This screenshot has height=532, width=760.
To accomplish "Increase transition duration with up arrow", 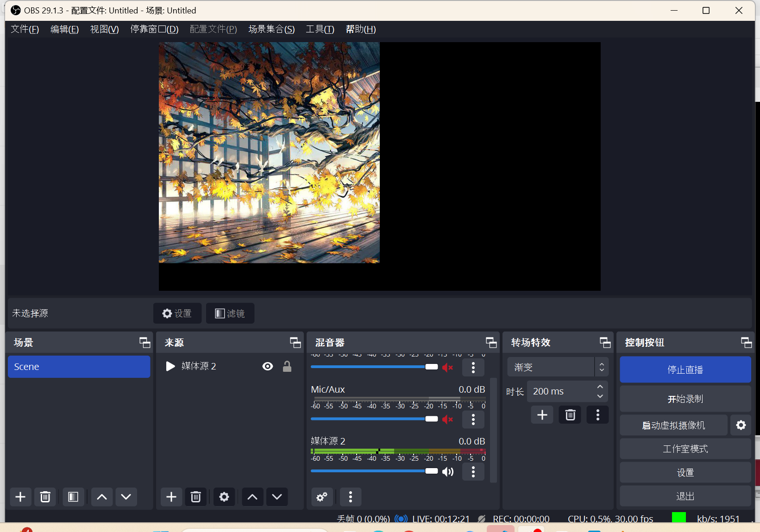I will pos(600,386).
